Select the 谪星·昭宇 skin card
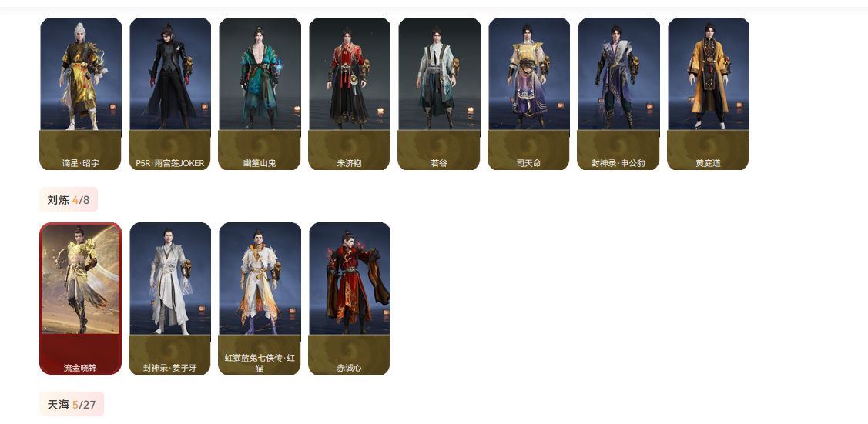868x424 pixels. click(81, 94)
